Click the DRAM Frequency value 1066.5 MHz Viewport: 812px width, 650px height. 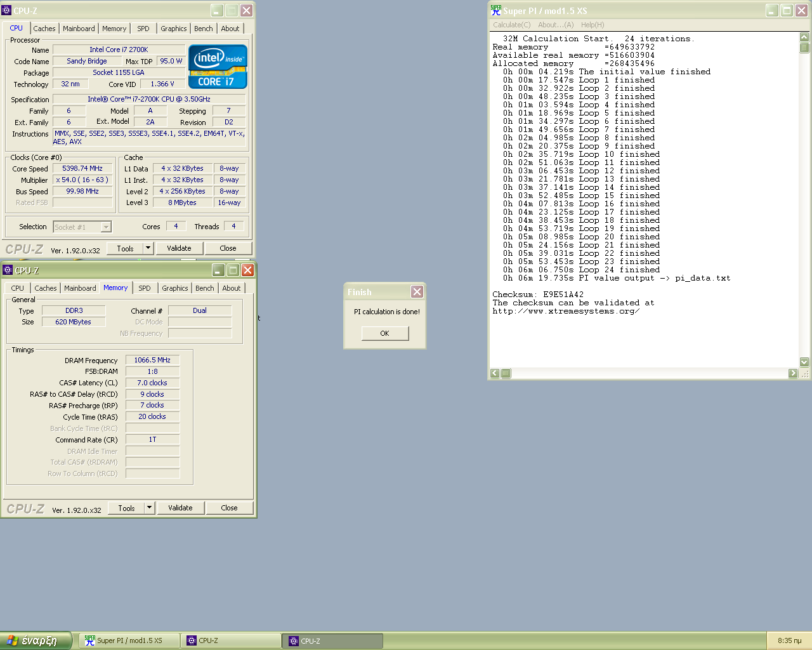152,360
